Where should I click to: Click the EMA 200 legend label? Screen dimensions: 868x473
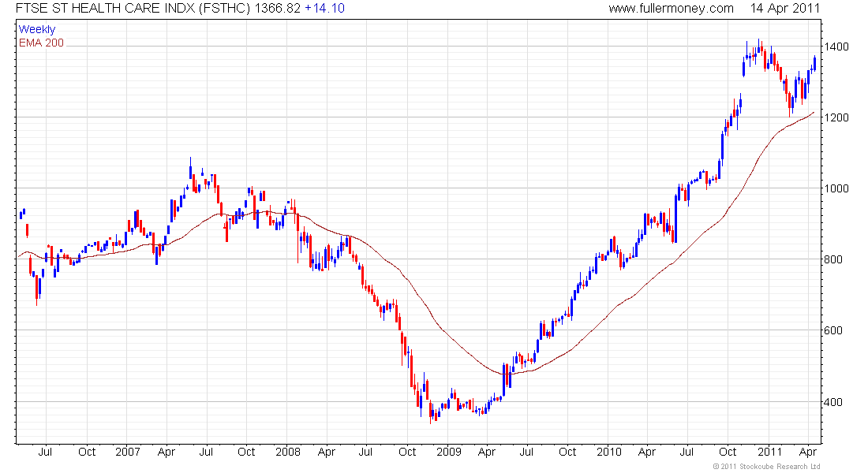(41, 43)
